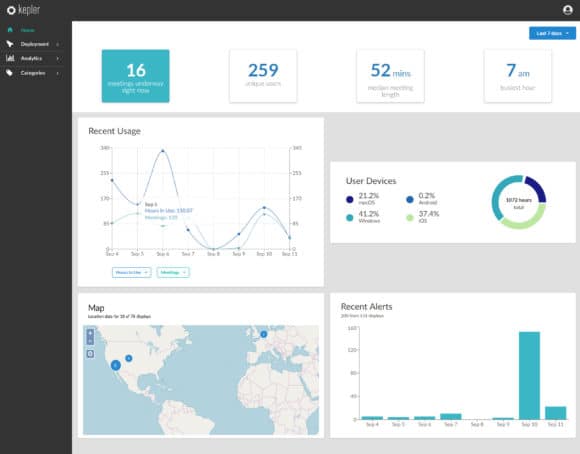Click the Analytics bar-chart icon in sidebar
This screenshot has width=580, height=454.
tap(10, 58)
